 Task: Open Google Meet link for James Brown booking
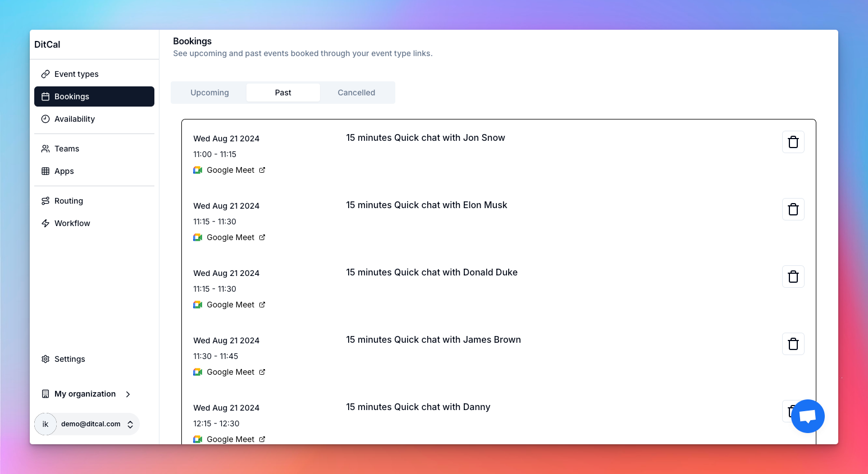(230, 372)
